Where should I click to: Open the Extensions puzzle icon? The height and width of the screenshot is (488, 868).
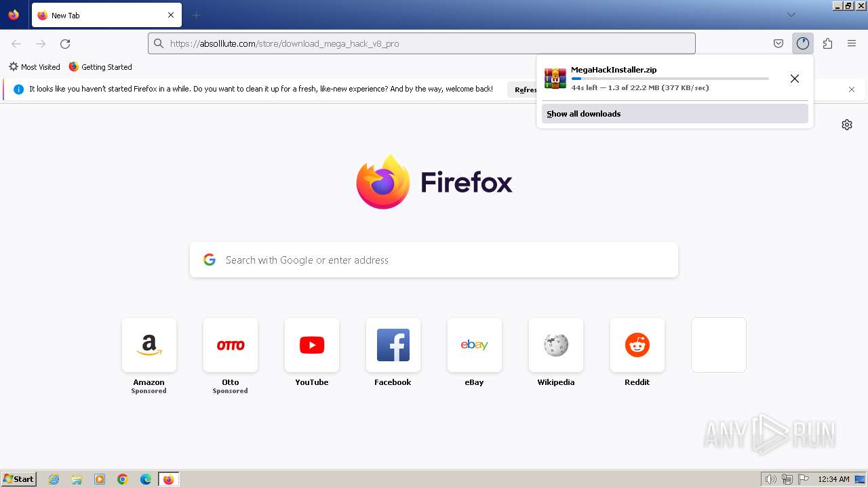(x=827, y=43)
